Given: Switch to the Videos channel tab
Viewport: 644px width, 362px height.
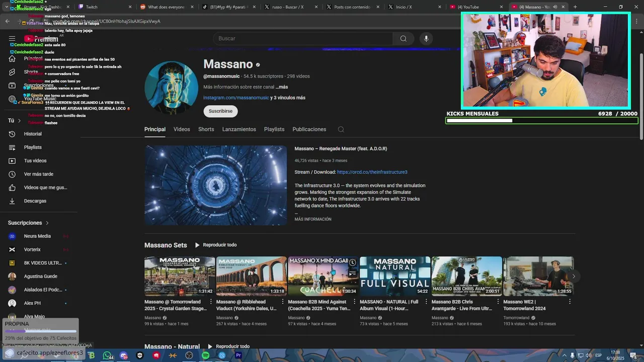Looking at the screenshot, I should coord(182,129).
